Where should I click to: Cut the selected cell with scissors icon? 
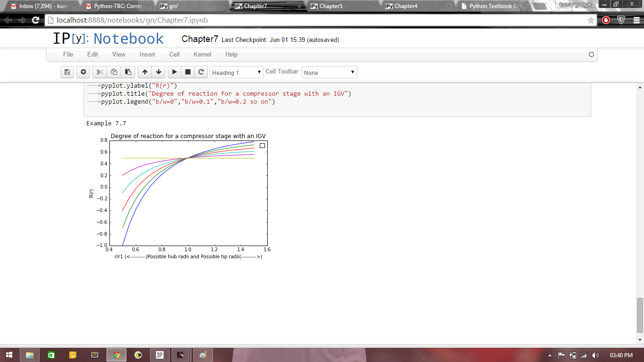click(99, 72)
